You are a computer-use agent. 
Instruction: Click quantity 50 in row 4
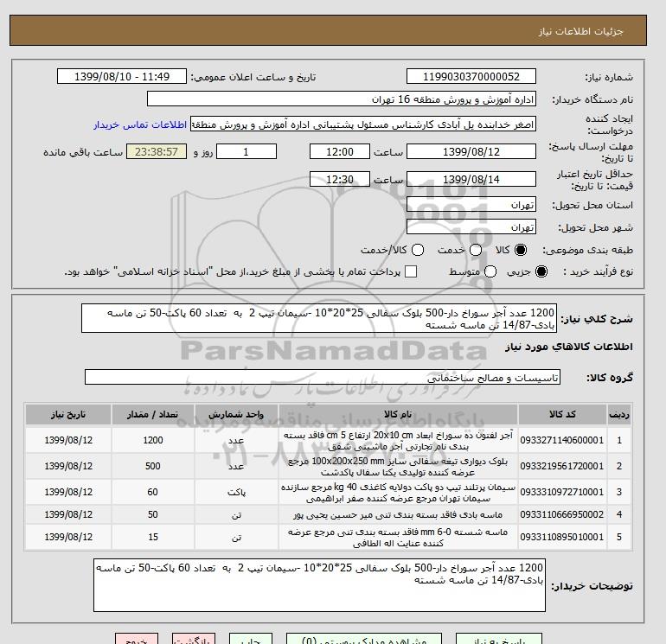(x=153, y=514)
